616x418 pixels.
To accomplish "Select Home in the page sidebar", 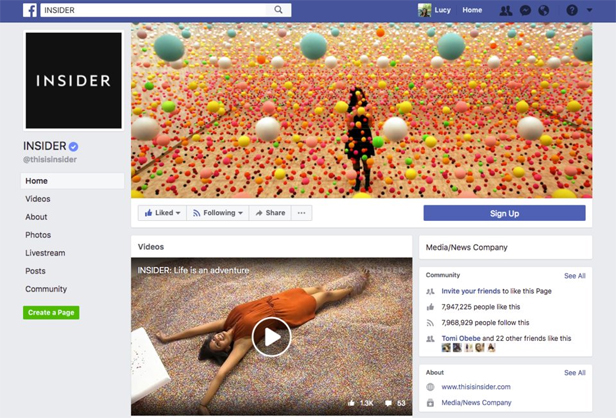I will pyautogui.click(x=72, y=181).
